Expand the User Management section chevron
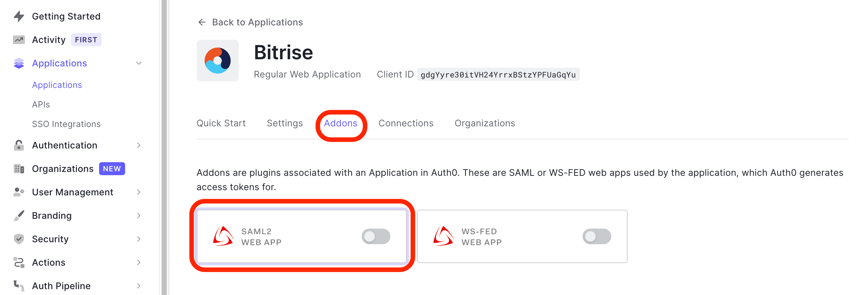 point(139,192)
